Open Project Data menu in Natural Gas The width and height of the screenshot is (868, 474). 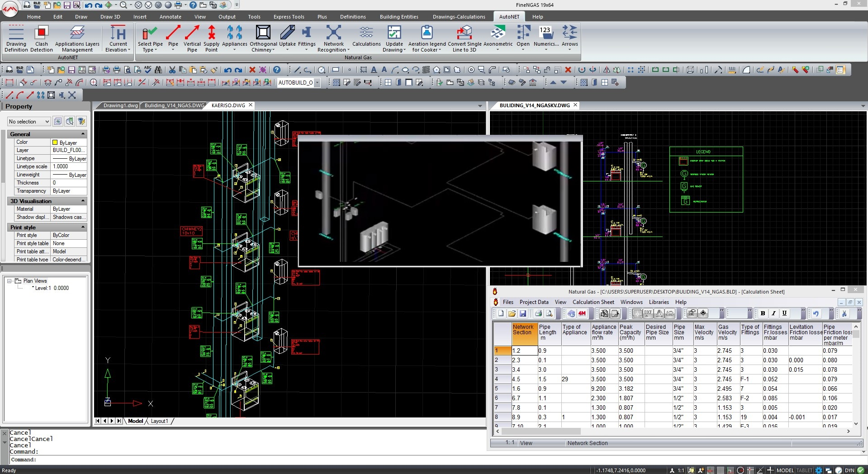coord(534,302)
